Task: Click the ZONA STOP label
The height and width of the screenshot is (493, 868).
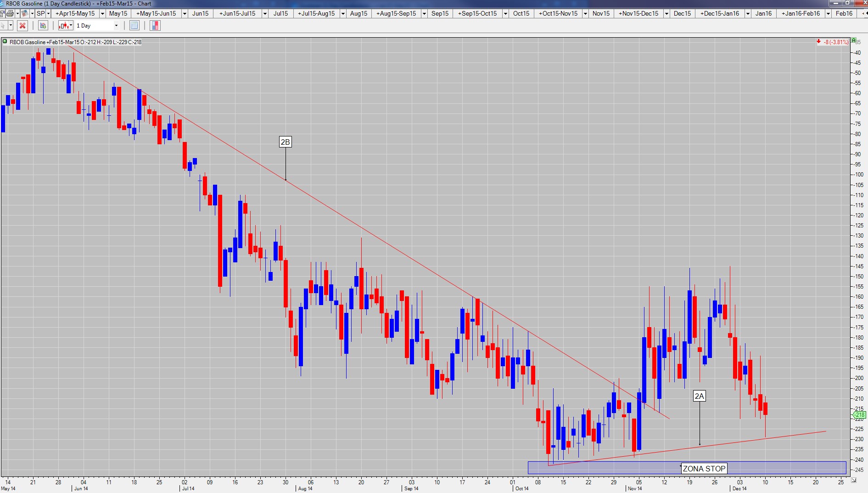Action: [x=704, y=469]
